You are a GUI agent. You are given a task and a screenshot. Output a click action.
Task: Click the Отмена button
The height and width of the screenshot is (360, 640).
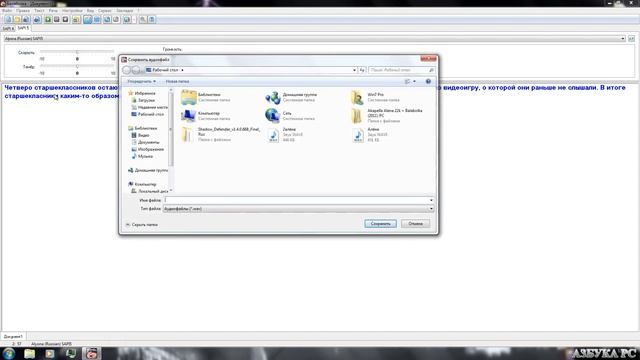coord(415,224)
